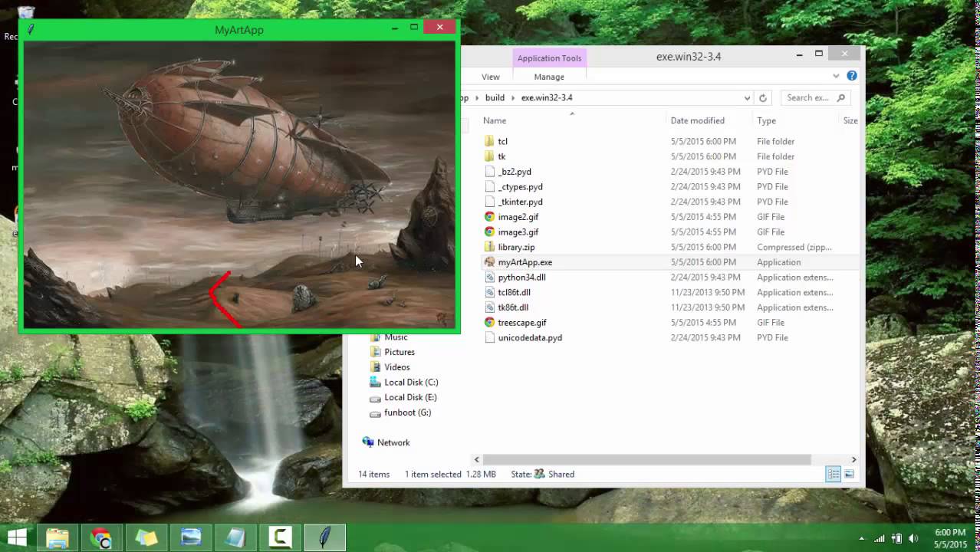Viewport: 980px width, 552px height.
Task: Click the tcl86t.dll file icon
Action: pos(489,292)
